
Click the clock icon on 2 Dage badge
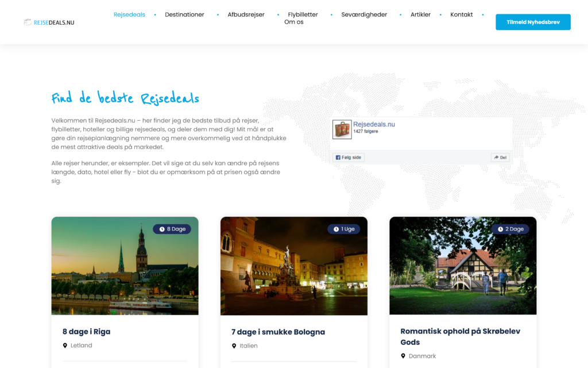500,229
